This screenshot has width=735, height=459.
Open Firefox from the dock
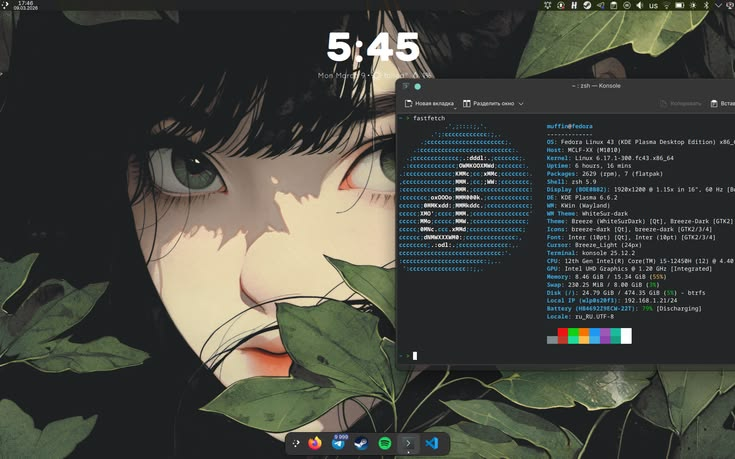(315, 443)
